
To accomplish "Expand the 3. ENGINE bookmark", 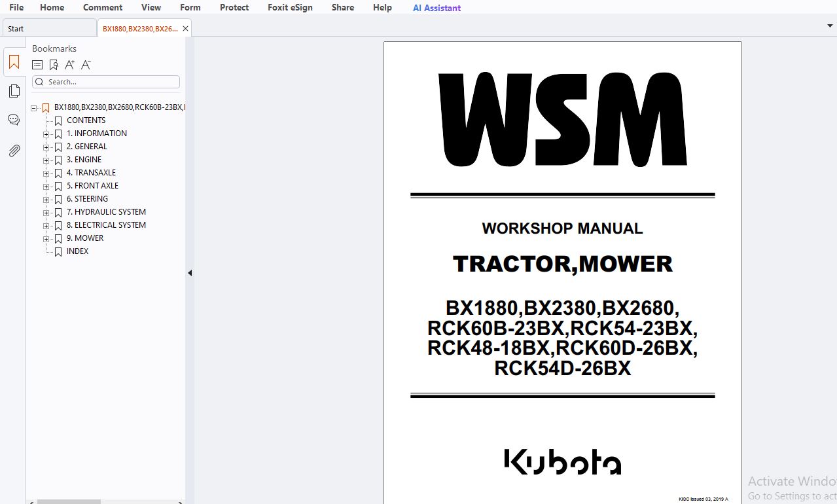I will (46, 160).
